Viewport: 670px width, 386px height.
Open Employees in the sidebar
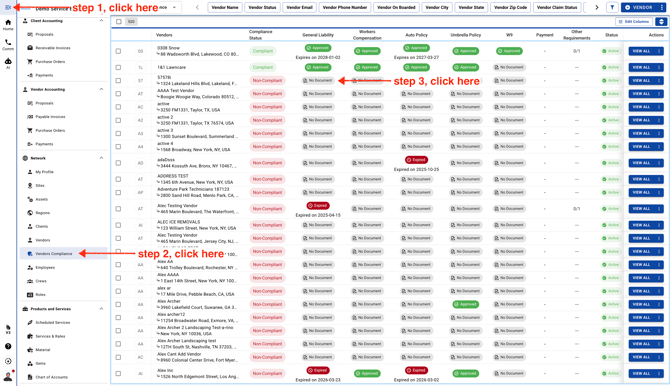(x=45, y=267)
